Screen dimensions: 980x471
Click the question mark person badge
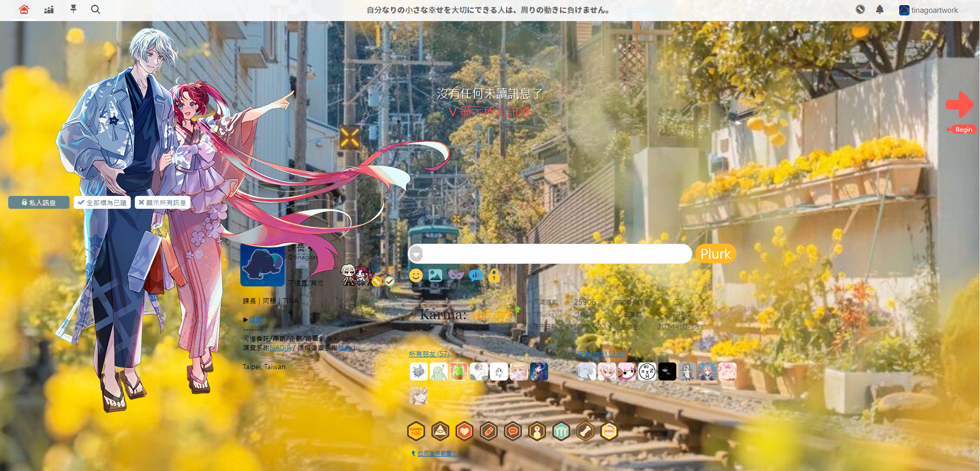[537, 431]
